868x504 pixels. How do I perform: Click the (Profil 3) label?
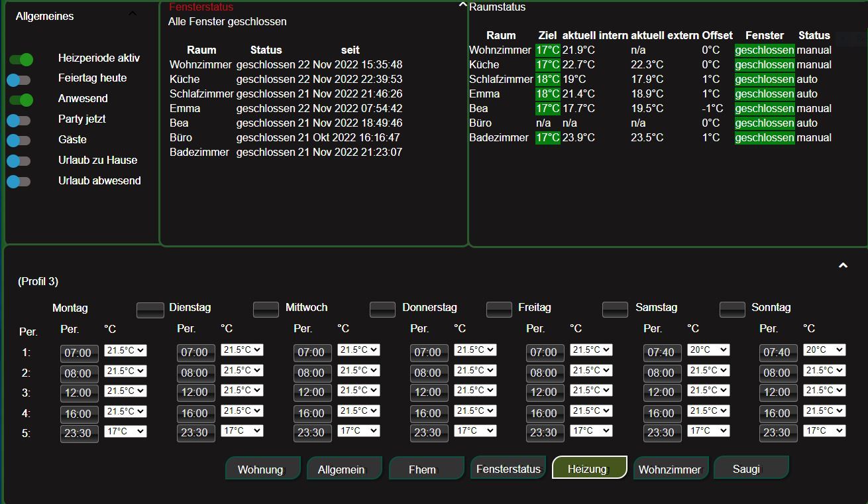point(38,282)
